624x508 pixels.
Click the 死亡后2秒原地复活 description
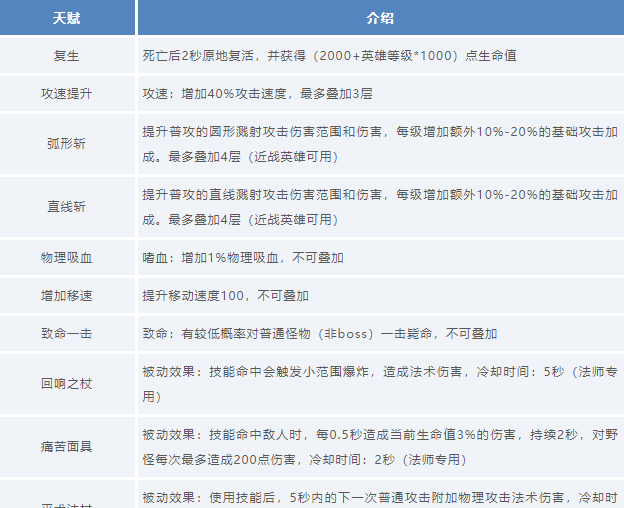point(330,56)
